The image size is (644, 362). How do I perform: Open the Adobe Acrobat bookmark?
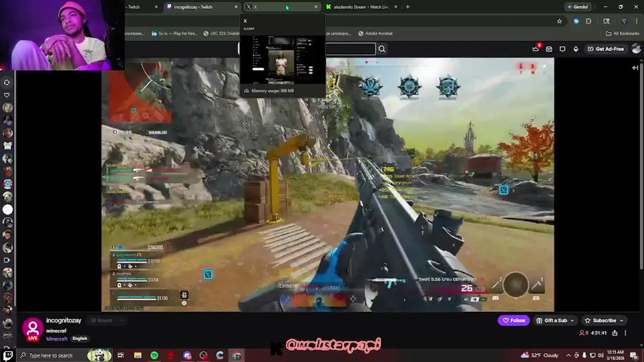pyautogui.click(x=375, y=33)
